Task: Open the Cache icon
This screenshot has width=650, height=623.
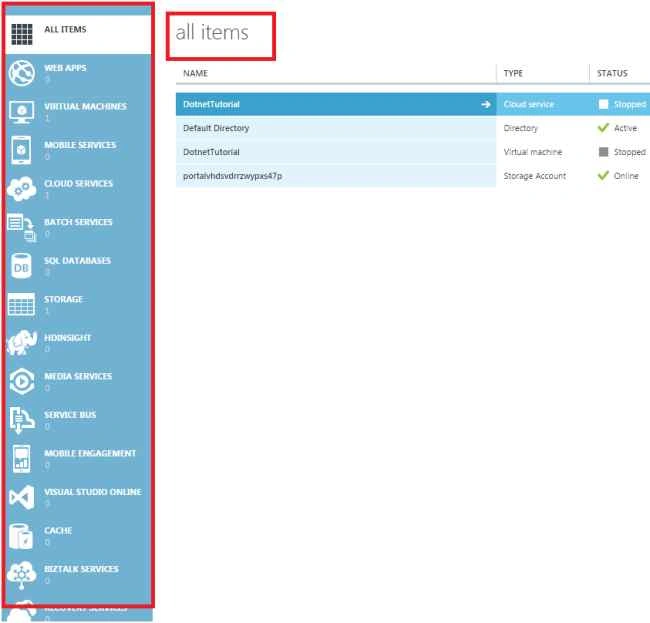Action: pos(21,536)
